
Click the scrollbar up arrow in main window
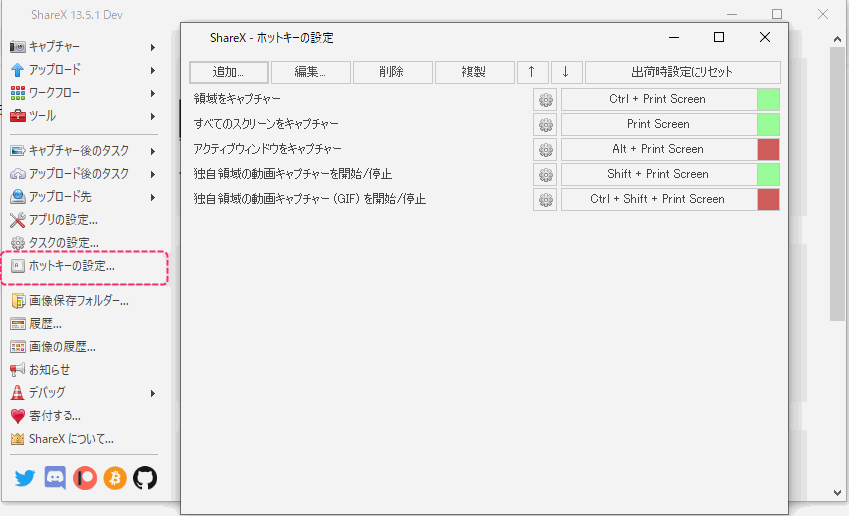pos(838,39)
